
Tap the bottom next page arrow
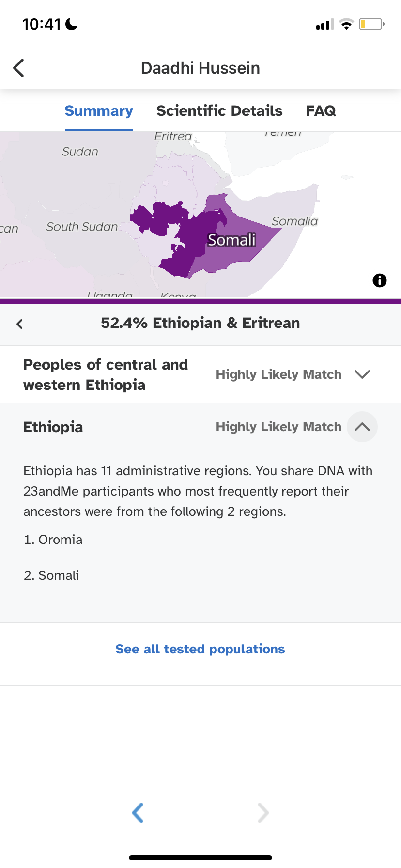(263, 812)
